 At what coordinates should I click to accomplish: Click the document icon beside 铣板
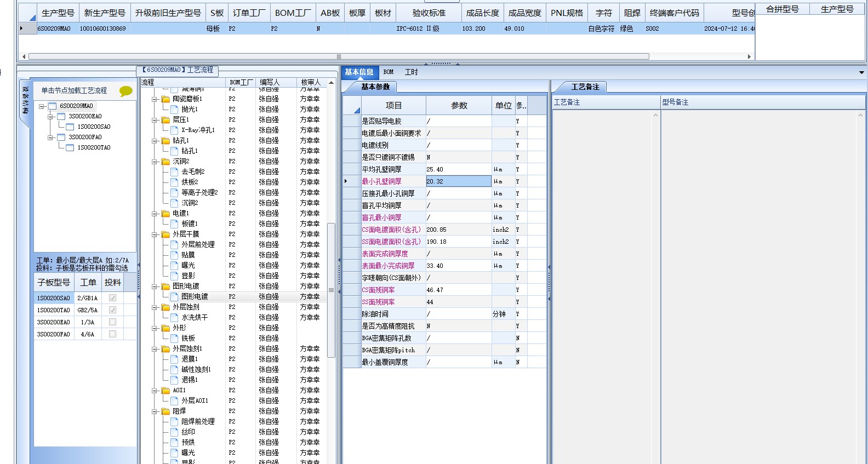point(174,339)
